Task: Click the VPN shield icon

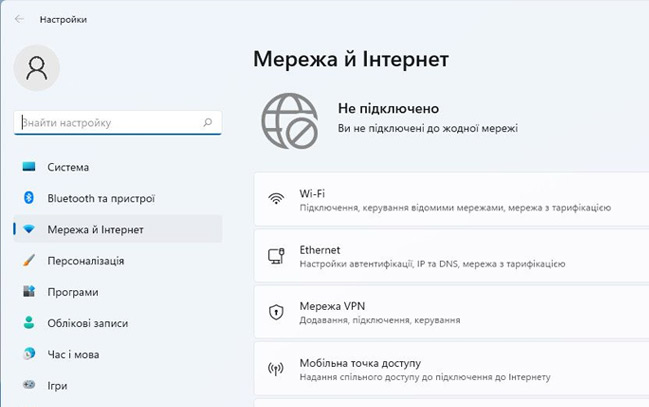Action: click(x=276, y=312)
